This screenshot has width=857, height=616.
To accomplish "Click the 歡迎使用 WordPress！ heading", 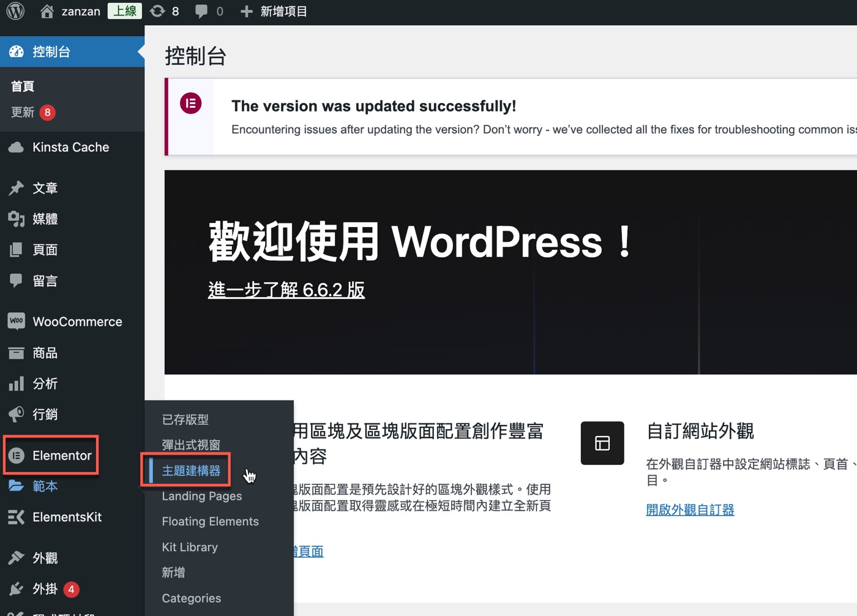I will tap(421, 242).
